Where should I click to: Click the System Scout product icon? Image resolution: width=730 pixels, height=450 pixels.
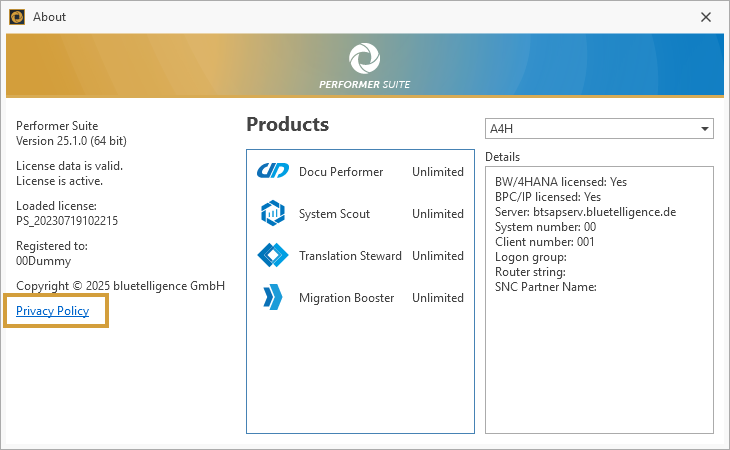(273, 214)
